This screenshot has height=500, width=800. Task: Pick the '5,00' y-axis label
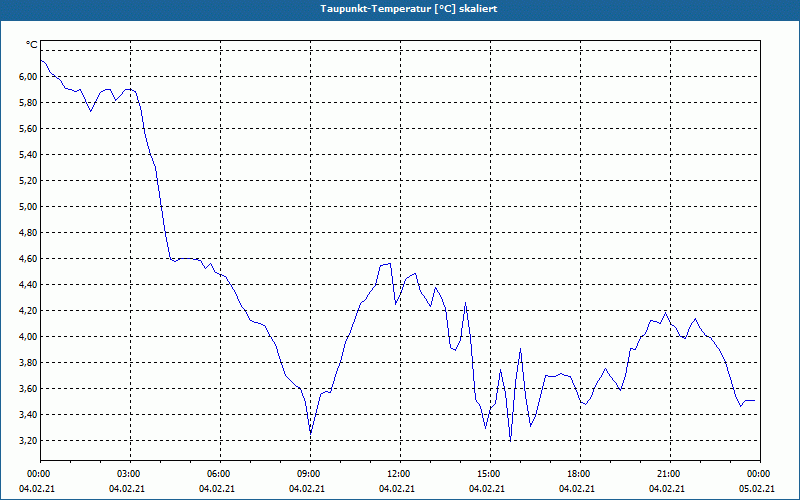point(29,207)
